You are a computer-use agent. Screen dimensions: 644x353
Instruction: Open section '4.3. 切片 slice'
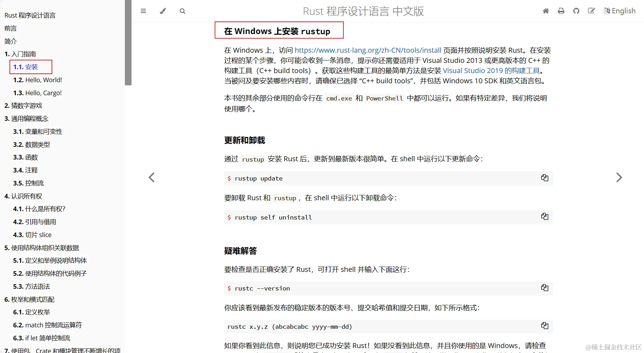pyautogui.click(x=32, y=235)
